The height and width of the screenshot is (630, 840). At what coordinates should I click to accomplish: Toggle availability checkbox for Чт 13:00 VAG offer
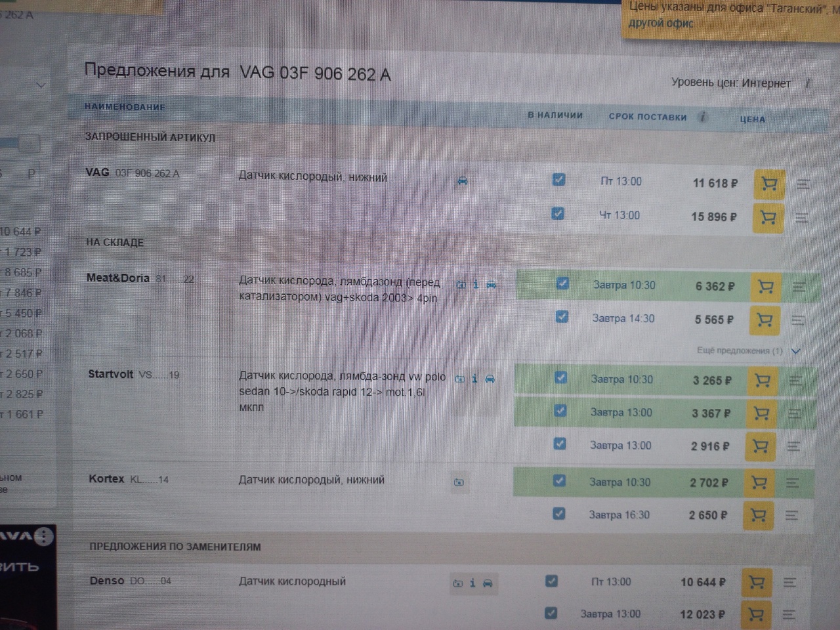558,213
